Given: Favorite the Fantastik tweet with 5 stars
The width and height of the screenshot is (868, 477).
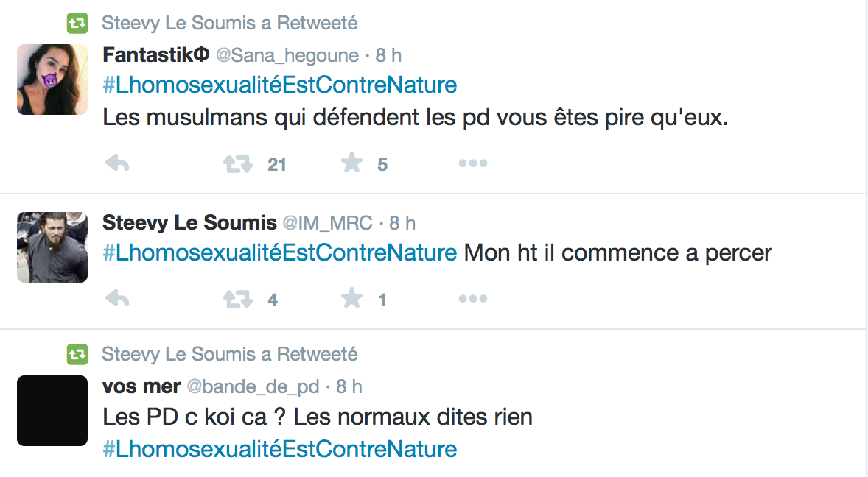Looking at the screenshot, I should point(352,163).
